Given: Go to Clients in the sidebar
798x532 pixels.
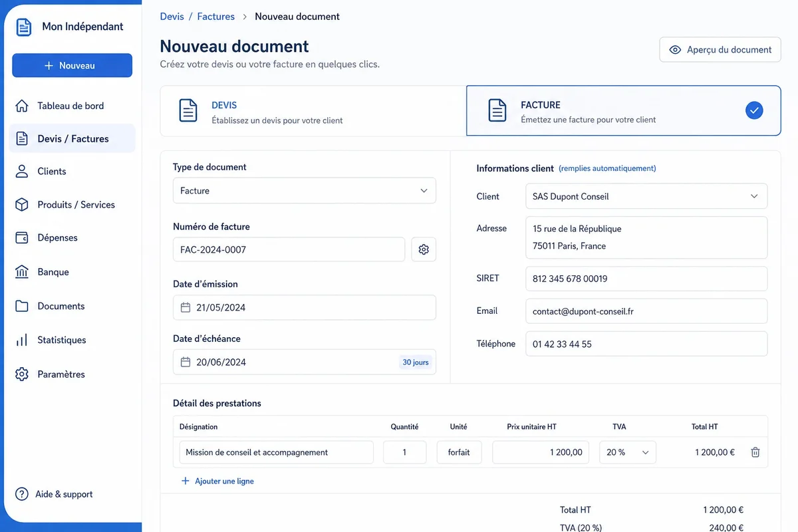Looking at the screenshot, I should pyautogui.click(x=72, y=171).
